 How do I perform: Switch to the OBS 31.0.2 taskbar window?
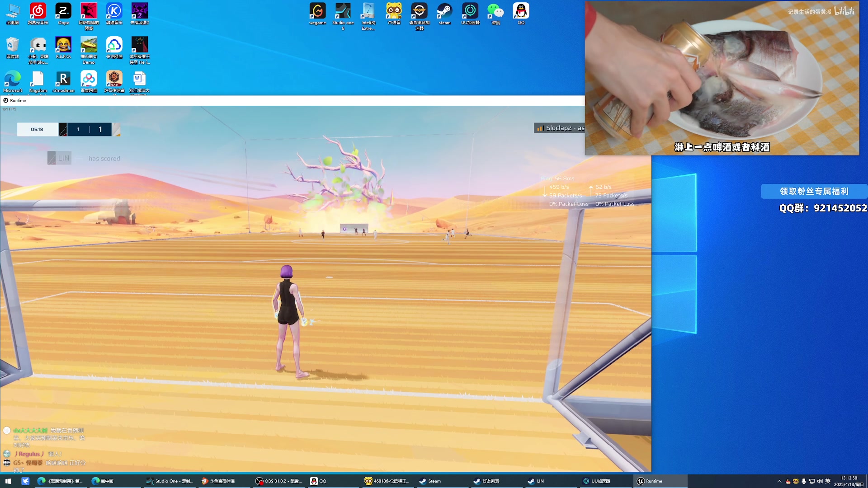coord(279,481)
